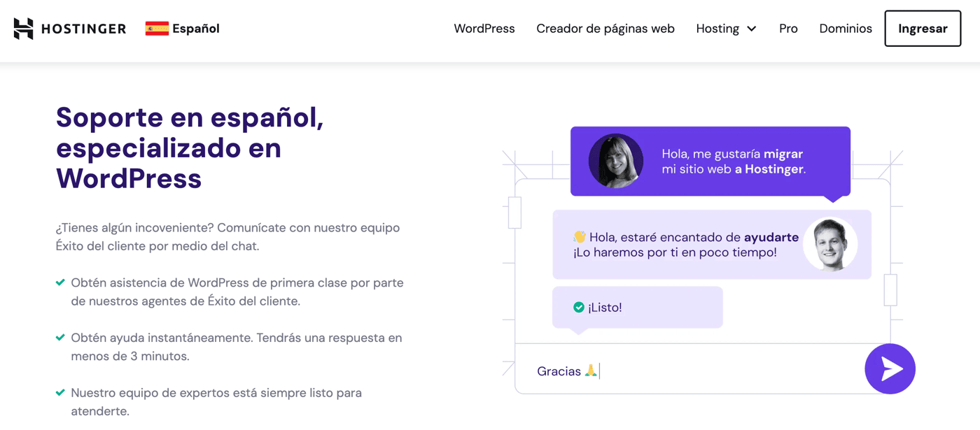Click the ¡Listo! chat bubble
The width and height of the screenshot is (980, 430).
tap(637, 308)
